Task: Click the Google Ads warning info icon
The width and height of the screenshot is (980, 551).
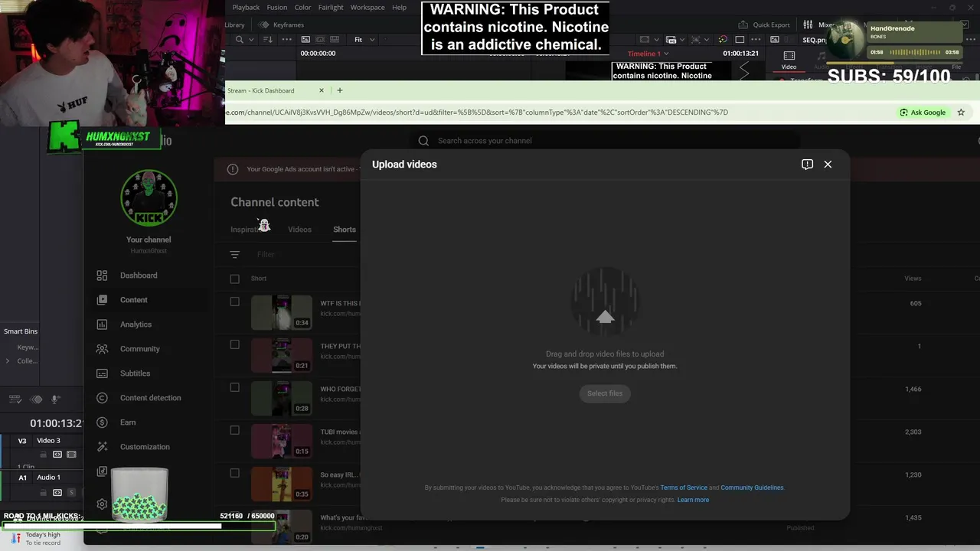Action: coord(233,169)
